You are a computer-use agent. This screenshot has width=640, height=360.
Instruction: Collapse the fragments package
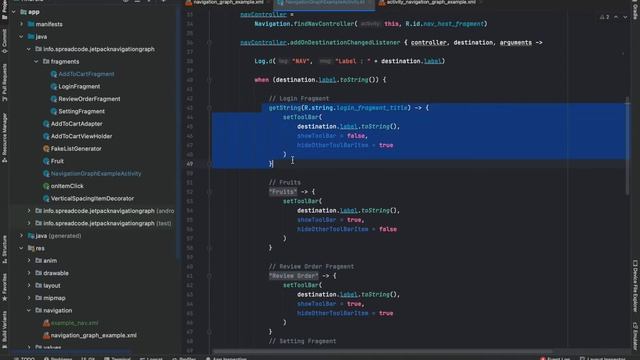(x=36, y=62)
